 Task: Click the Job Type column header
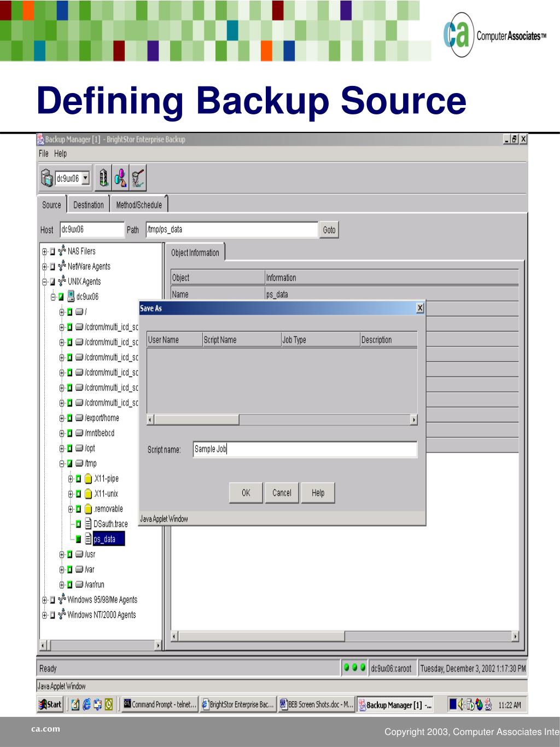[x=320, y=340]
